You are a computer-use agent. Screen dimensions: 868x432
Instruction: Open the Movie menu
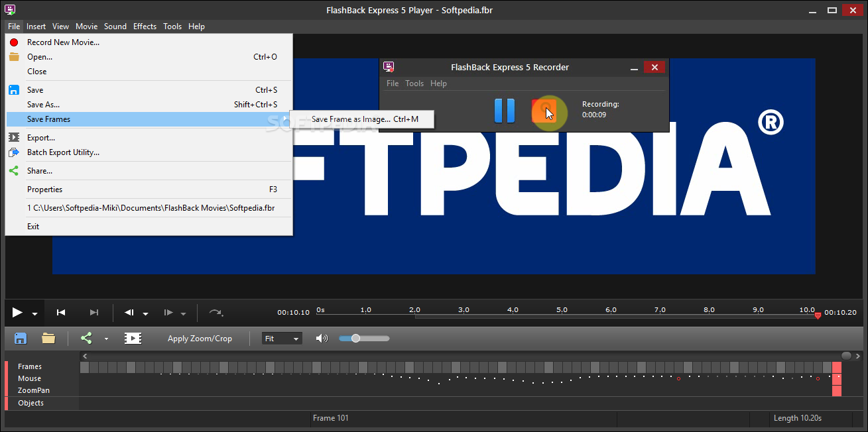(86, 27)
